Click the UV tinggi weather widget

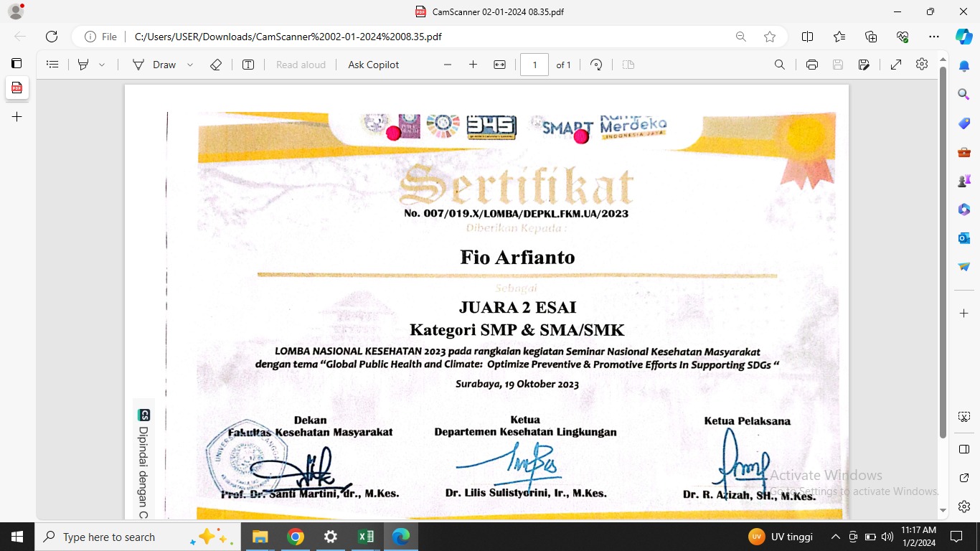pos(781,537)
